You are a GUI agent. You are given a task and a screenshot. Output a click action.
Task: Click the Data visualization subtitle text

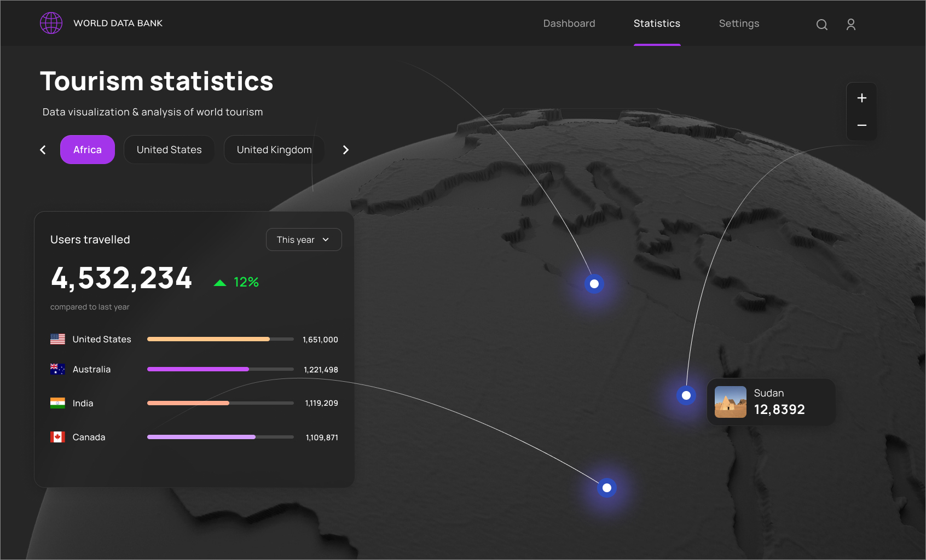153,112
